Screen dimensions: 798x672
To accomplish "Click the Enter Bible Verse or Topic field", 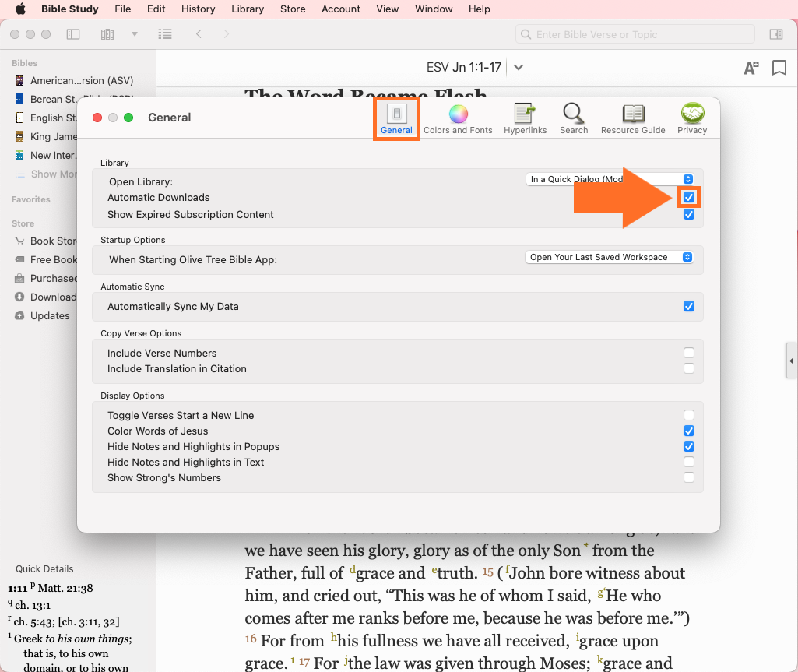I will [635, 34].
